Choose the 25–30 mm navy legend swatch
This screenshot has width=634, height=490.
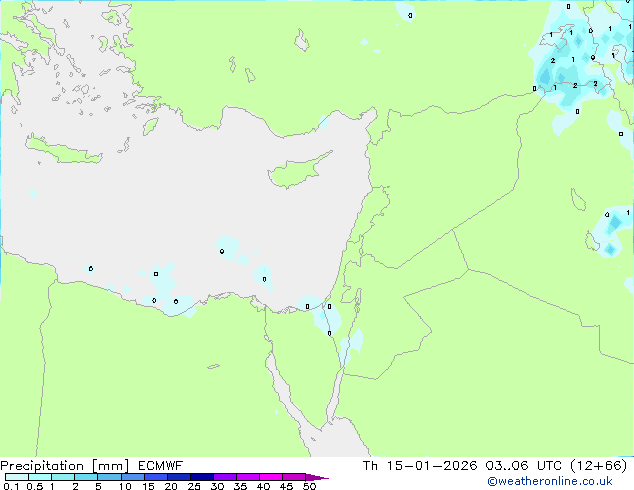202,477
